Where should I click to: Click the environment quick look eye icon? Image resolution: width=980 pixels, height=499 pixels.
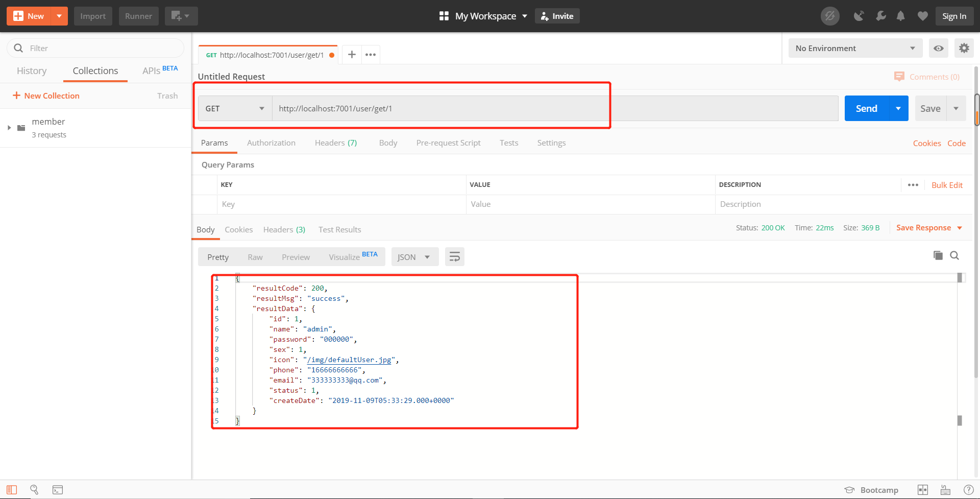[938, 48]
